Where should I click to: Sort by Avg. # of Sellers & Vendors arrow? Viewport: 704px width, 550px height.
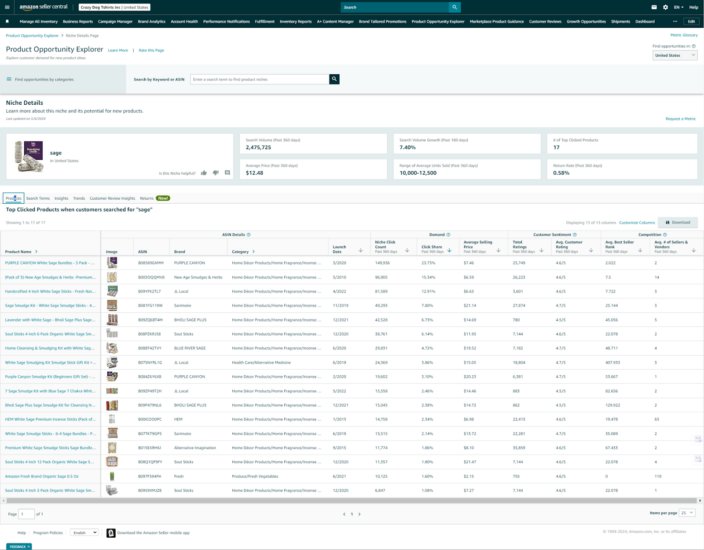click(x=694, y=250)
